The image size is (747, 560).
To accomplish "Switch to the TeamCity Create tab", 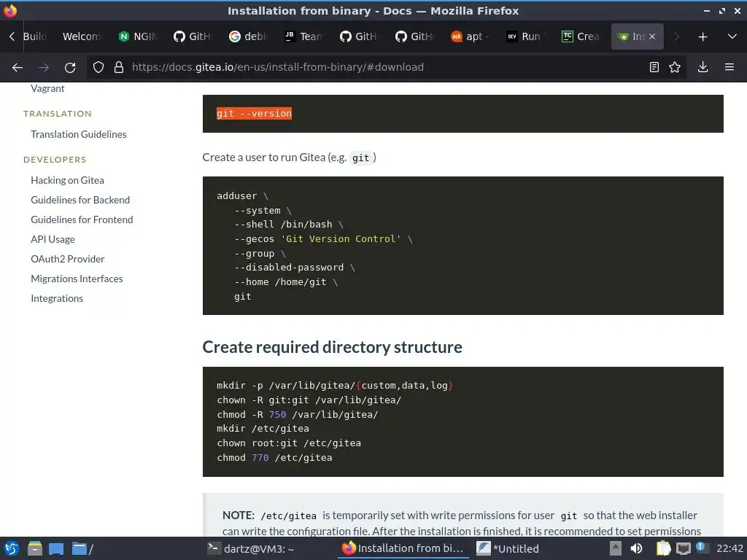I will (x=580, y=36).
